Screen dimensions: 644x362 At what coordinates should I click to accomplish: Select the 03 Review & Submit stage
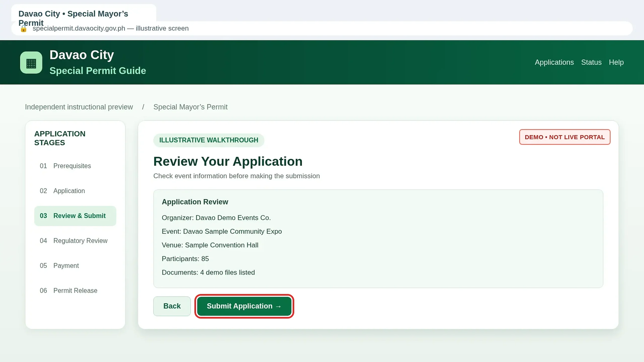[x=75, y=216]
